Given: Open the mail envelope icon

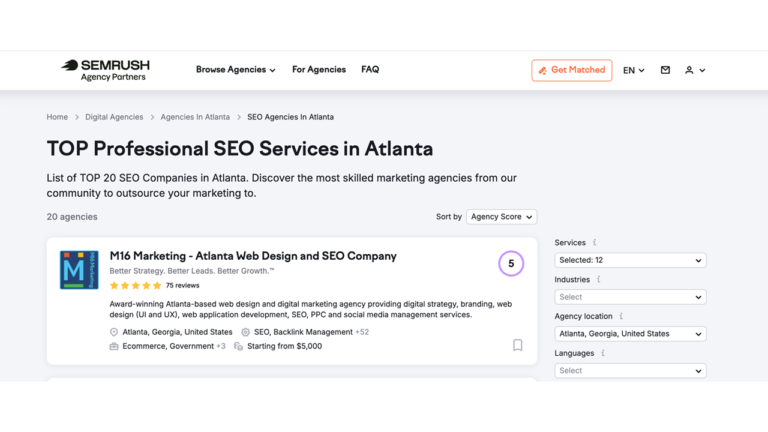Looking at the screenshot, I should (665, 70).
